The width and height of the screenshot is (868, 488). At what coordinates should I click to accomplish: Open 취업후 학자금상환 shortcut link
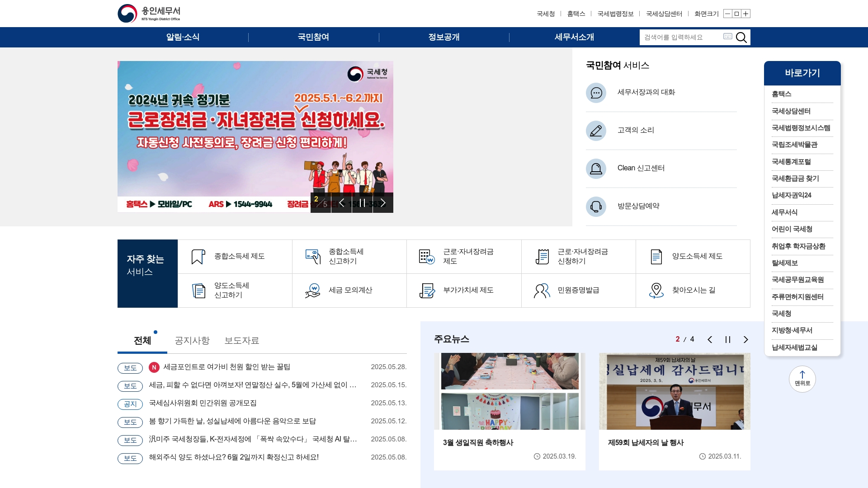(x=798, y=246)
